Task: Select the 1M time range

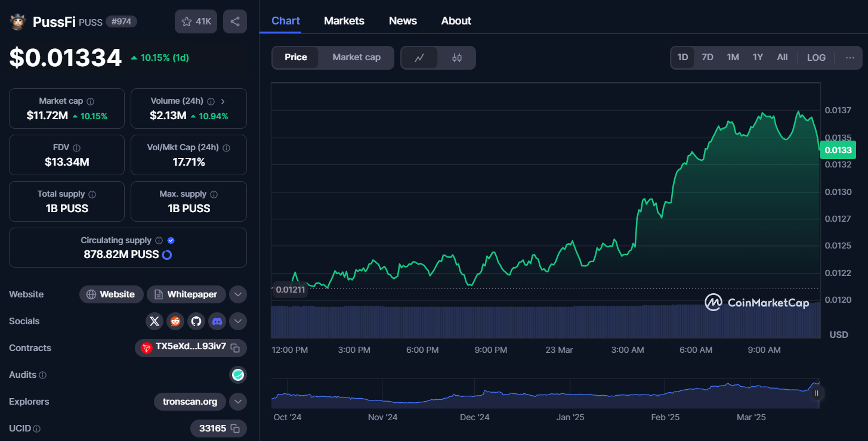Action: (x=733, y=57)
